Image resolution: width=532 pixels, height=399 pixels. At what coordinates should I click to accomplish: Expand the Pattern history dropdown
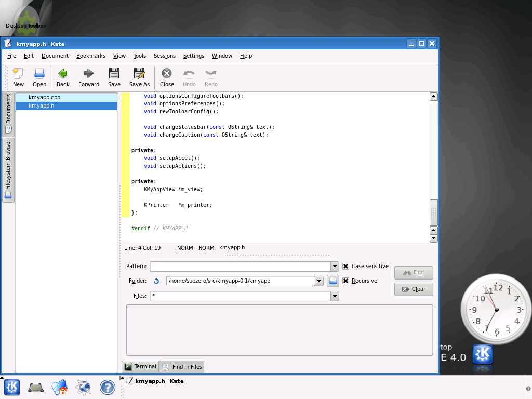pos(335,267)
